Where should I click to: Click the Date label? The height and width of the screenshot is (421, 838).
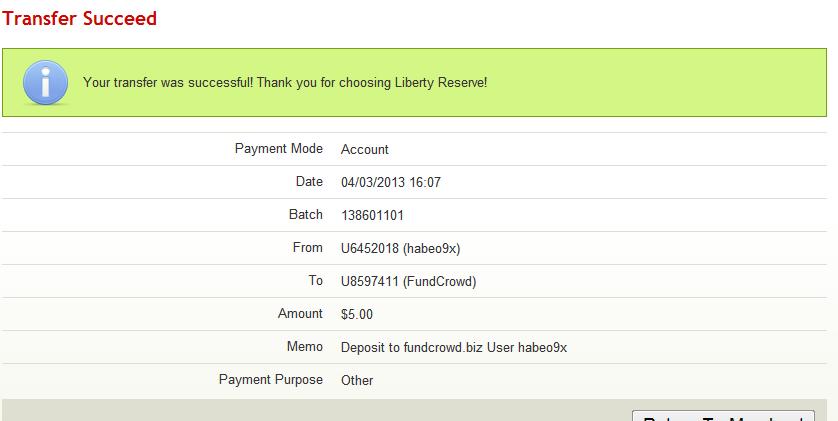point(310,182)
